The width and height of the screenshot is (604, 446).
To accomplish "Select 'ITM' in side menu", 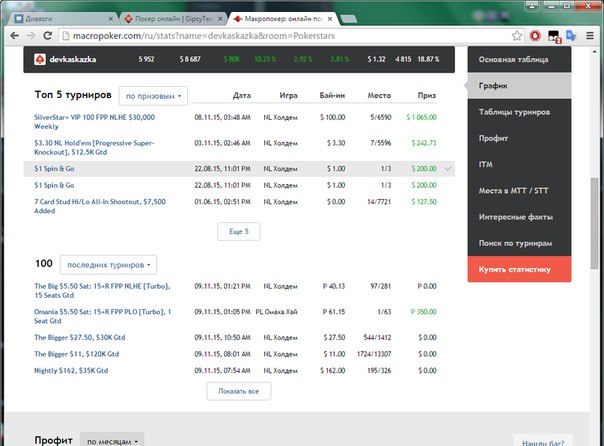I will coord(519,164).
